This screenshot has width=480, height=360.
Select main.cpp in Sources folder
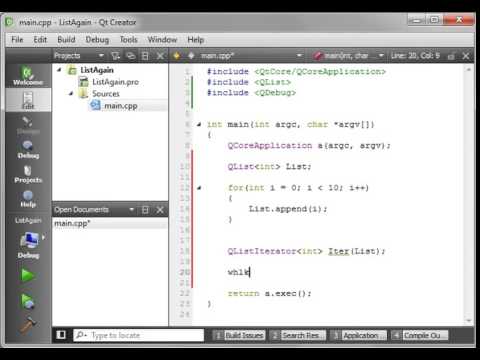pyautogui.click(x=121, y=106)
